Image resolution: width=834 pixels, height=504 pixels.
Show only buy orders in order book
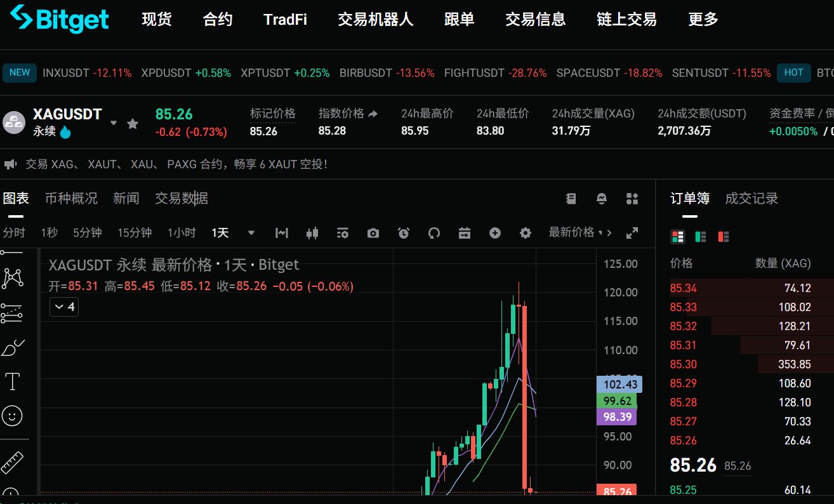(701, 237)
